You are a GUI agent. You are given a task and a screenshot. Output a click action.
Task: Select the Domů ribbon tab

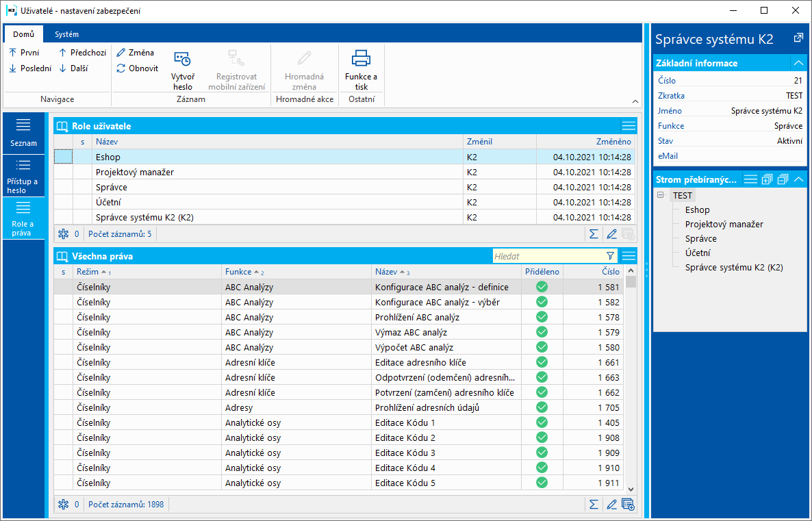[x=23, y=34]
